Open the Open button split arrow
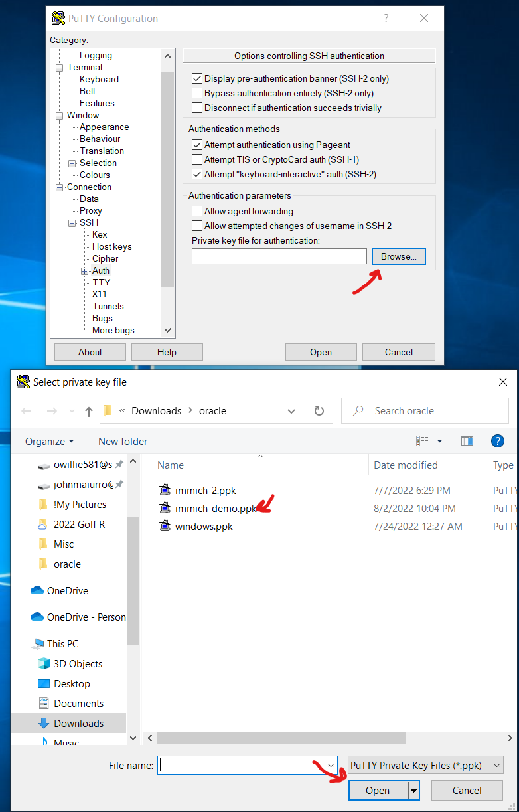 [x=414, y=790]
